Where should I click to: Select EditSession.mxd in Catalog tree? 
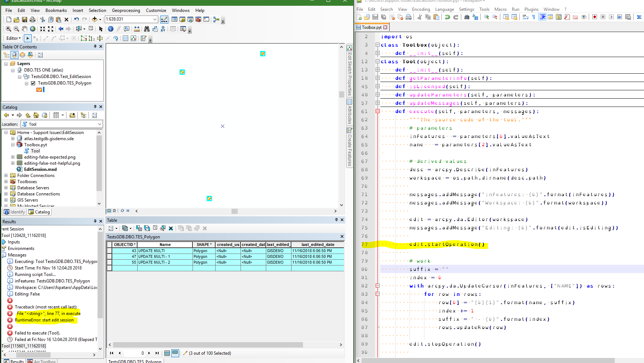pos(40,169)
